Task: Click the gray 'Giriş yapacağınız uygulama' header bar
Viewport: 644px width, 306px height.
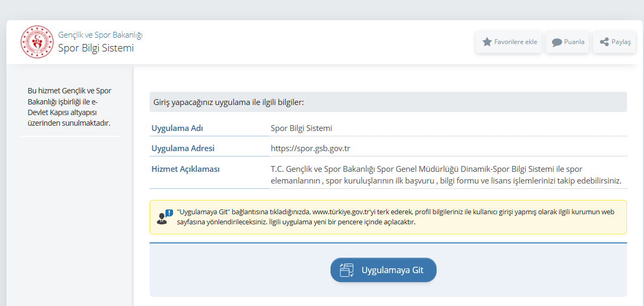Action: [x=388, y=102]
